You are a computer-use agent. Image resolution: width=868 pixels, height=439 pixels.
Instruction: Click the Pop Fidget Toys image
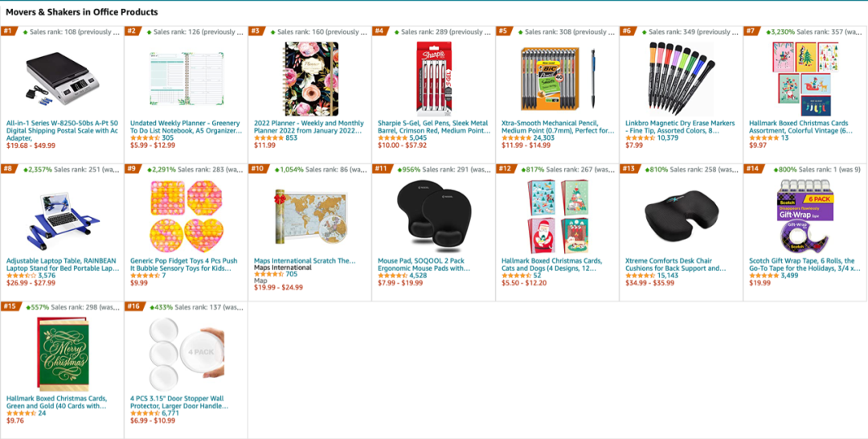[185, 215]
